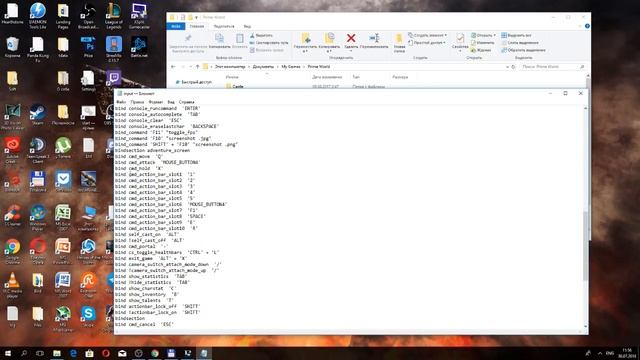Open the File tab in Explorer
Viewport: 640px width, 360px height.
(x=176, y=26)
